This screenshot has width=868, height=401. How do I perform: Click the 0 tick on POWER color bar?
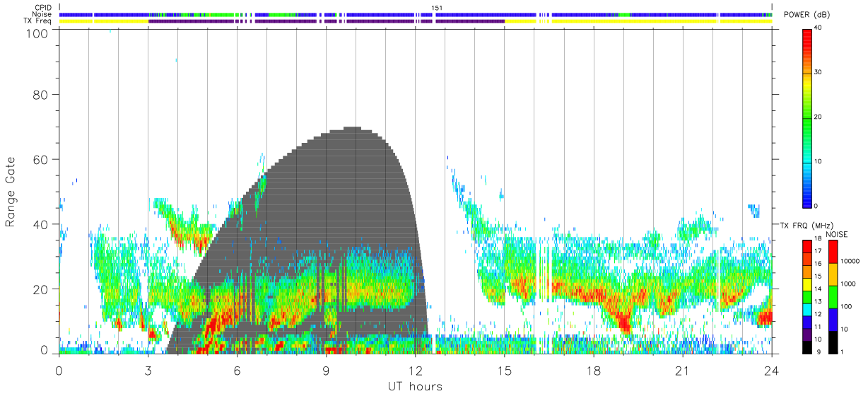pyautogui.click(x=817, y=206)
